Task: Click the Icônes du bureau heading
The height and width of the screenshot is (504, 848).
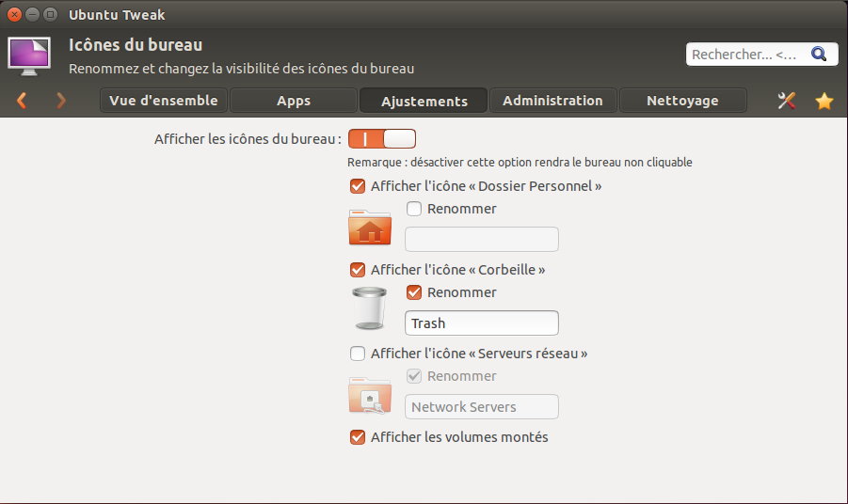Action: [x=136, y=45]
